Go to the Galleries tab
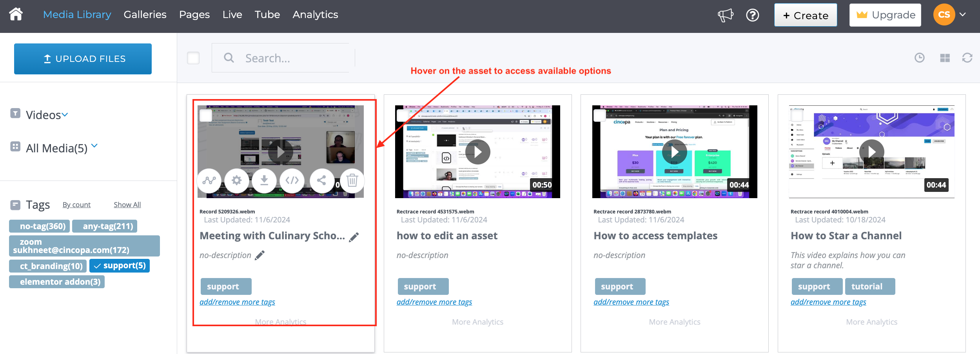The height and width of the screenshot is (354, 980). pyautogui.click(x=145, y=14)
